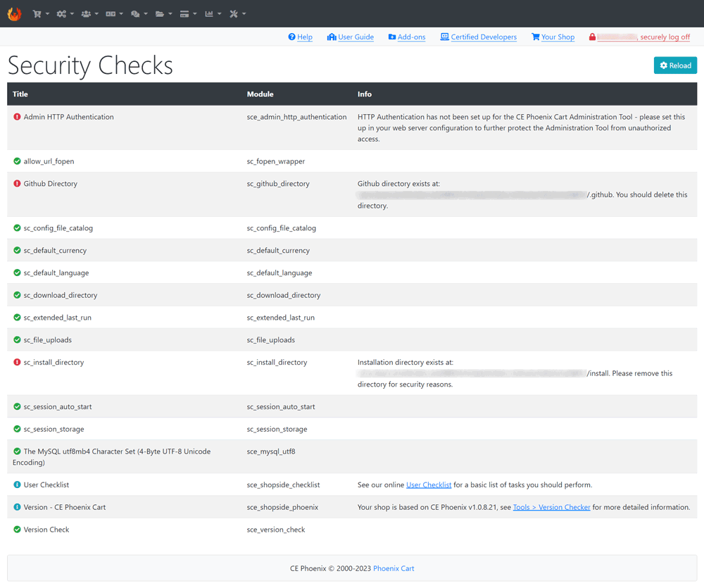Open the wrench tools menu
This screenshot has height=588, width=704.
pos(238,14)
